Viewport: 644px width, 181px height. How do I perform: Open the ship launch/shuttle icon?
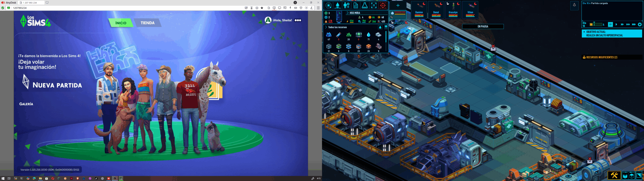tap(338, 5)
